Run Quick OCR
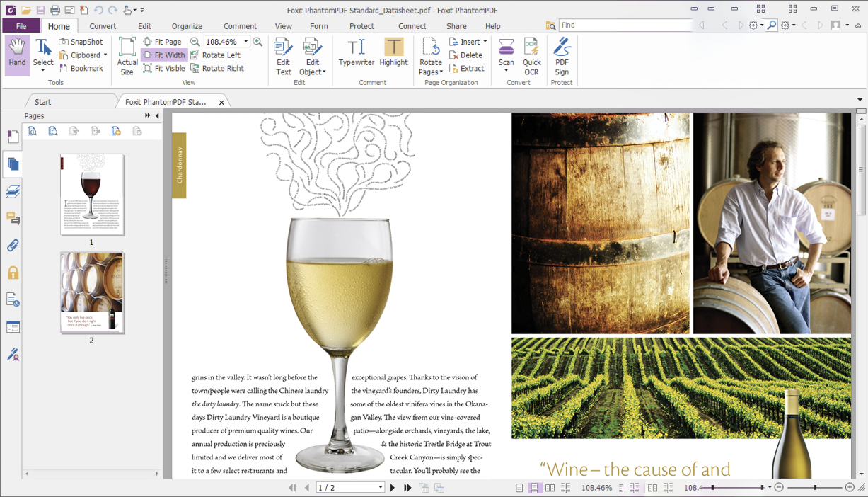Screen dimensions: 868x497 [532, 56]
